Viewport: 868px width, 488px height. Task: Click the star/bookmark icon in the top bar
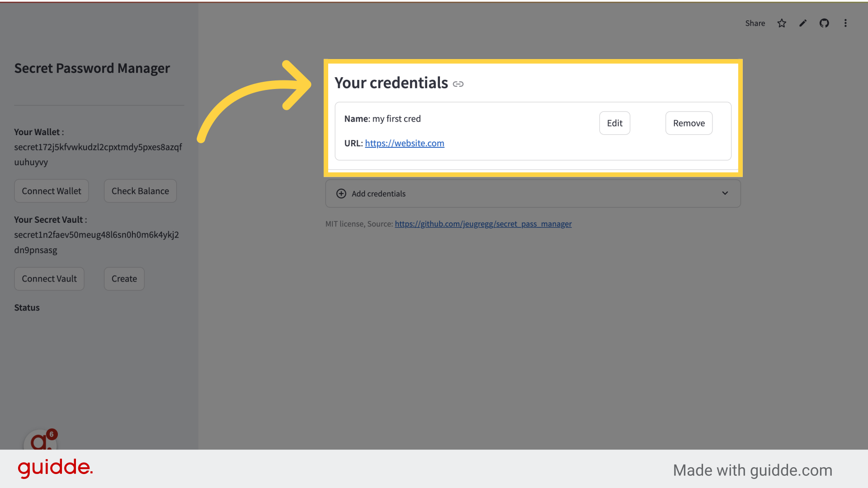coord(782,23)
